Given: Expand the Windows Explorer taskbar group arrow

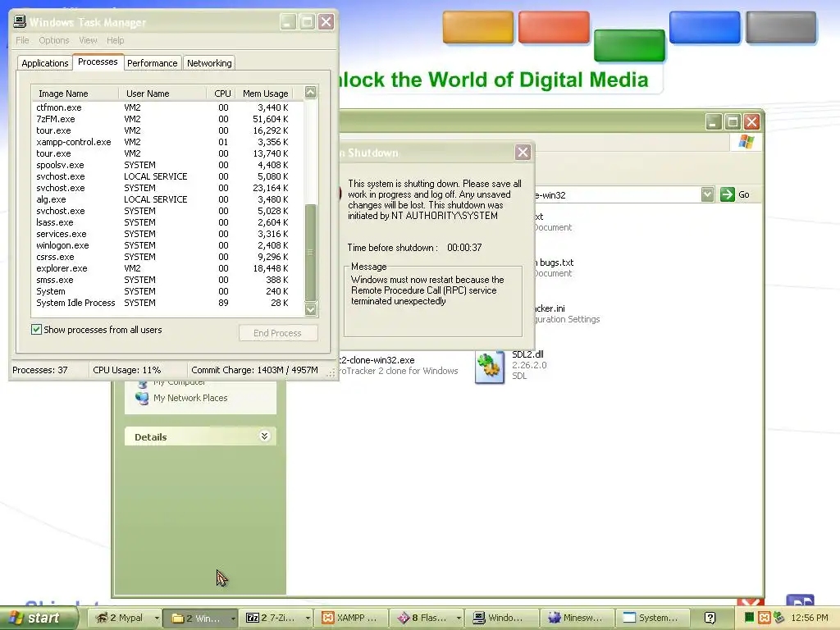Looking at the screenshot, I should (x=233, y=619).
